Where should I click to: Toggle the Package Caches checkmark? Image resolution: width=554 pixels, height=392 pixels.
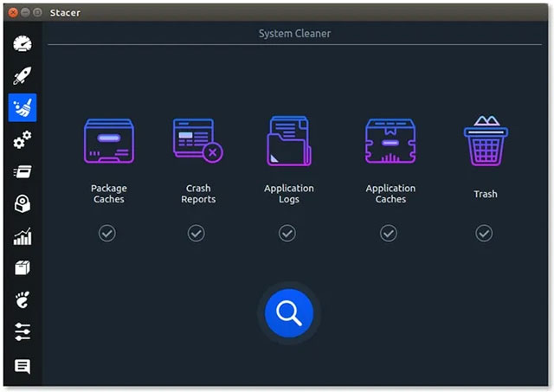107,233
